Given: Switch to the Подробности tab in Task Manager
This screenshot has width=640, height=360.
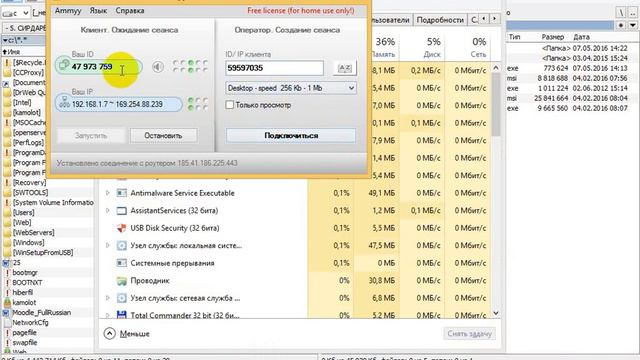Looking at the screenshot, I should click(x=440, y=20).
